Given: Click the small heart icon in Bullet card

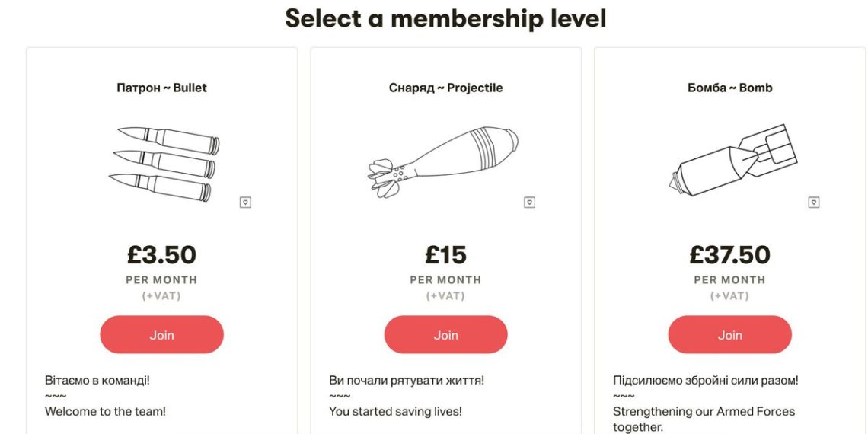Looking at the screenshot, I should pyautogui.click(x=245, y=203).
